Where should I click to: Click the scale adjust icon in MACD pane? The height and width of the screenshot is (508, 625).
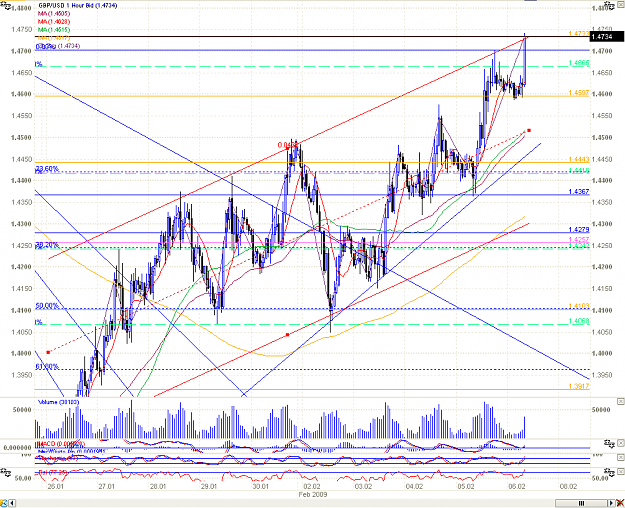[x=609, y=443]
